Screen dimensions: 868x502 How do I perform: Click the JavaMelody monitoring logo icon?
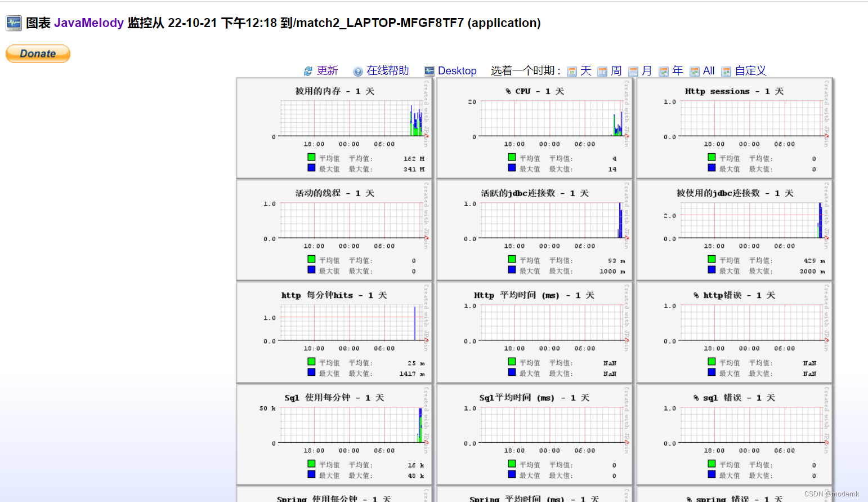click(x=14, y=23)
